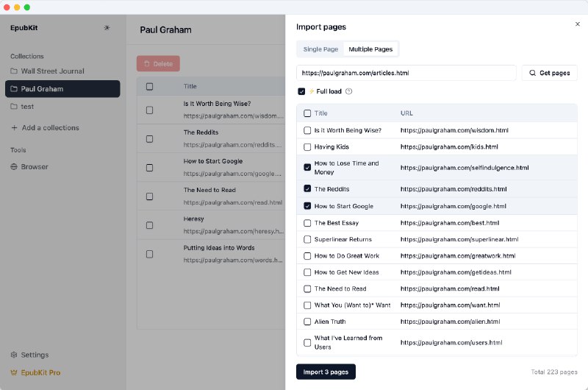
Task: Click the Settings gear icon in sidebar
Action: 14,355
